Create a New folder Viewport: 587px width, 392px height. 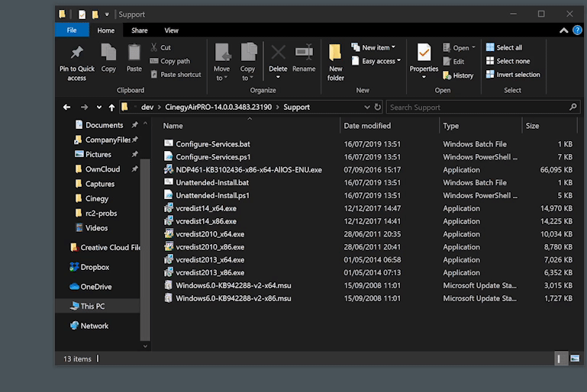click(335, 62)
